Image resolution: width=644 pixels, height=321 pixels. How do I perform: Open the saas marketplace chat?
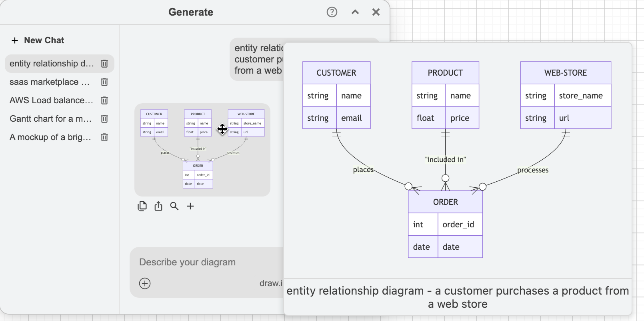[x=50, y=82]
